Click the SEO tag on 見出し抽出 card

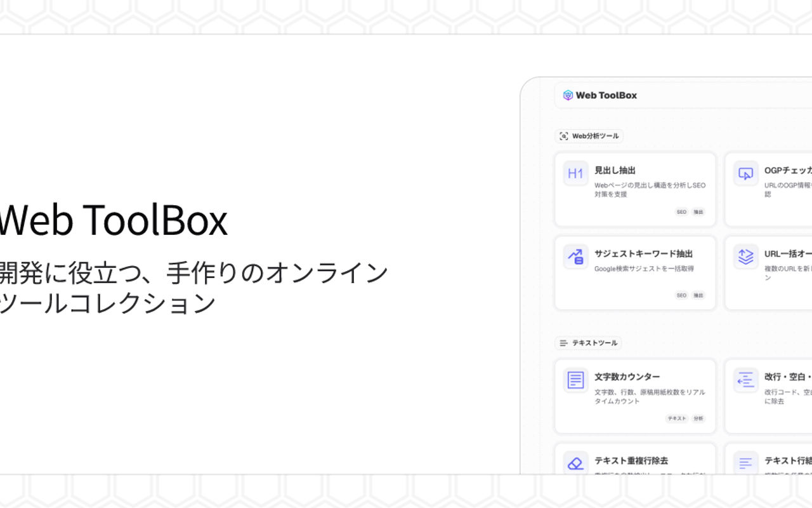681,212
